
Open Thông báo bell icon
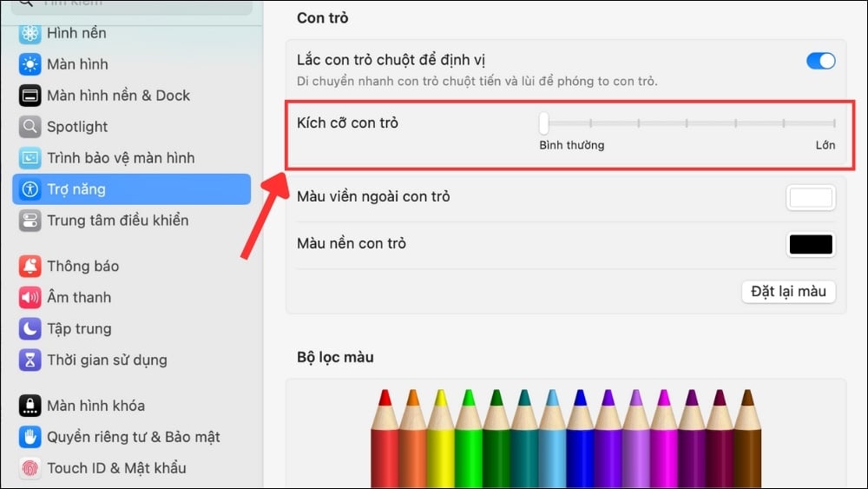[x=30, y=266]
